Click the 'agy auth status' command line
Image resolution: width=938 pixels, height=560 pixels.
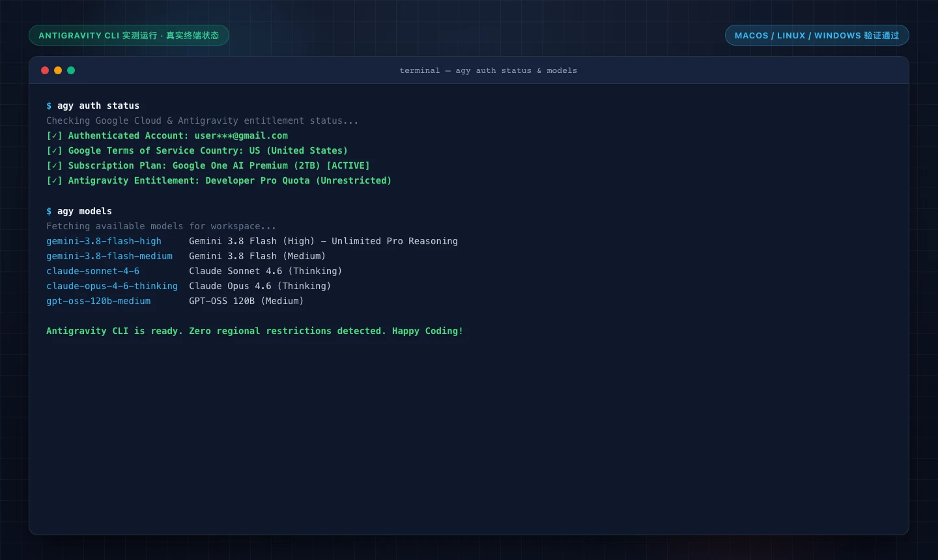click(93, 105)
